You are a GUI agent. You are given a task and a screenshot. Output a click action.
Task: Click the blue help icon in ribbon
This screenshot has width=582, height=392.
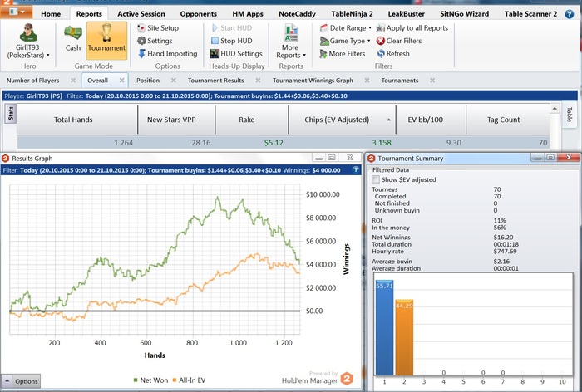[570, 14]
